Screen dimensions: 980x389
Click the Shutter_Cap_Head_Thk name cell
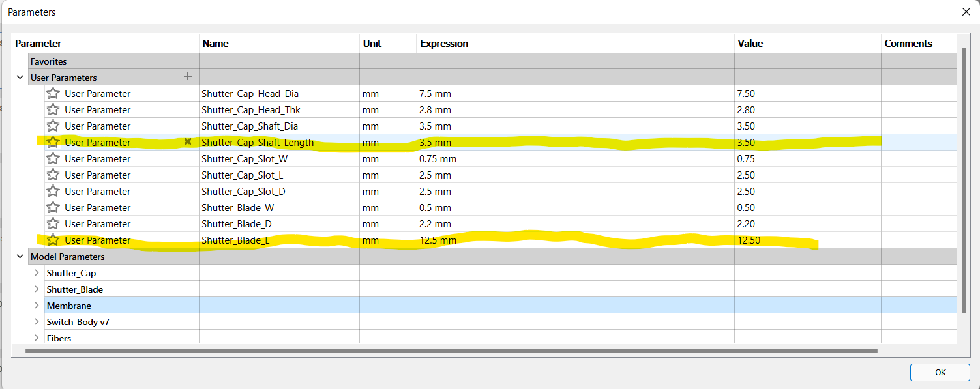click(x=279, y=109)
